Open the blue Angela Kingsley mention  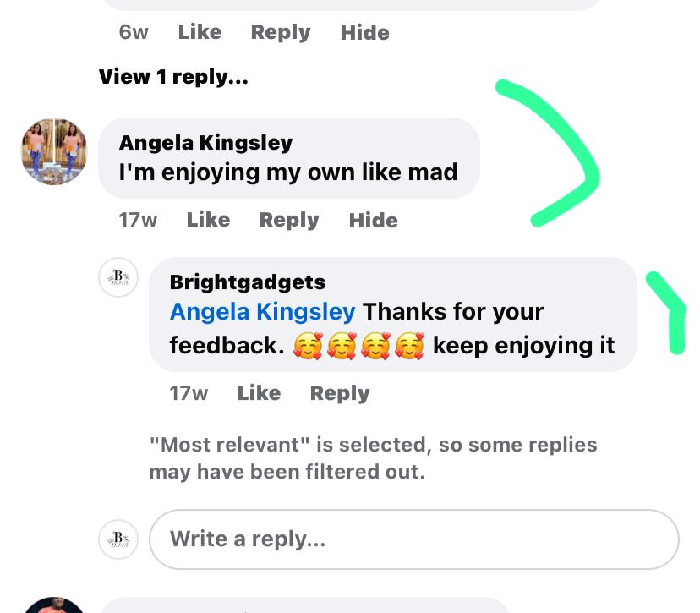tap(262, 312)
